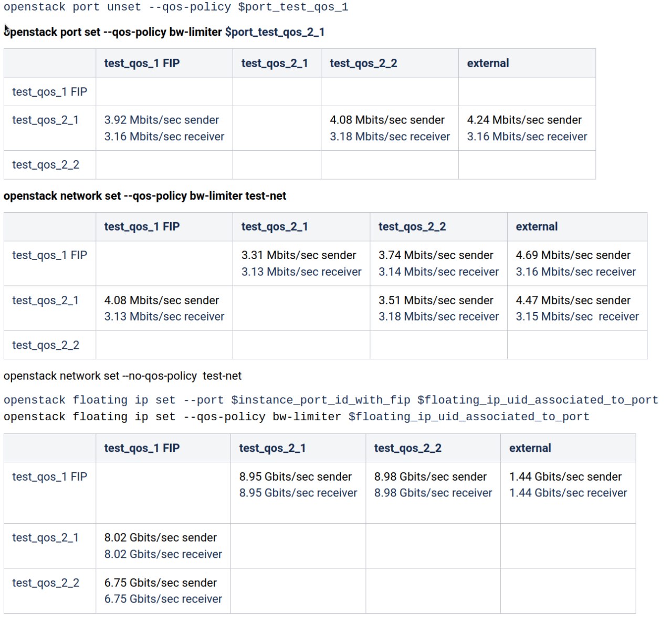Select the "4.69 Mbits/sec sender" value
Screen dimensions: 672x621
point(573,255)
